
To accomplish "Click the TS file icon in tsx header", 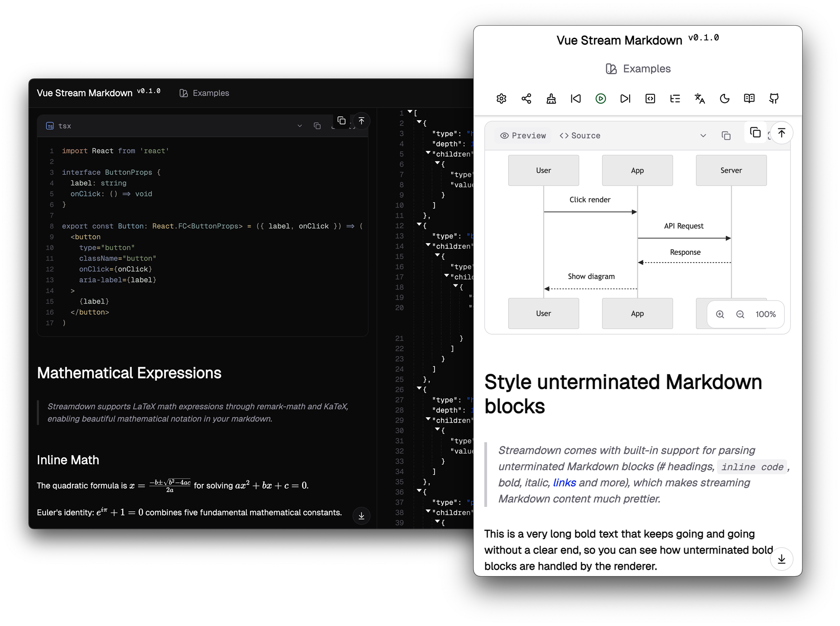I will pos(50,126).
